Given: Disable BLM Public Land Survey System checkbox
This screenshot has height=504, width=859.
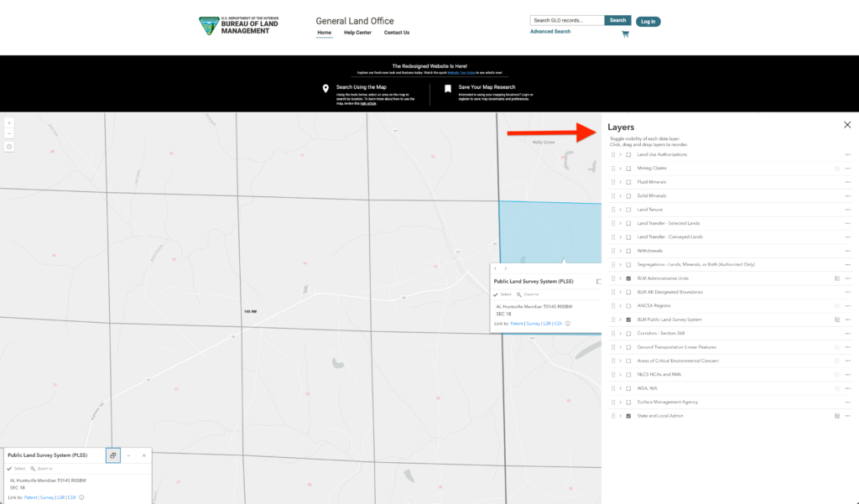Looking at the screenshot, I should coord(628,320).
